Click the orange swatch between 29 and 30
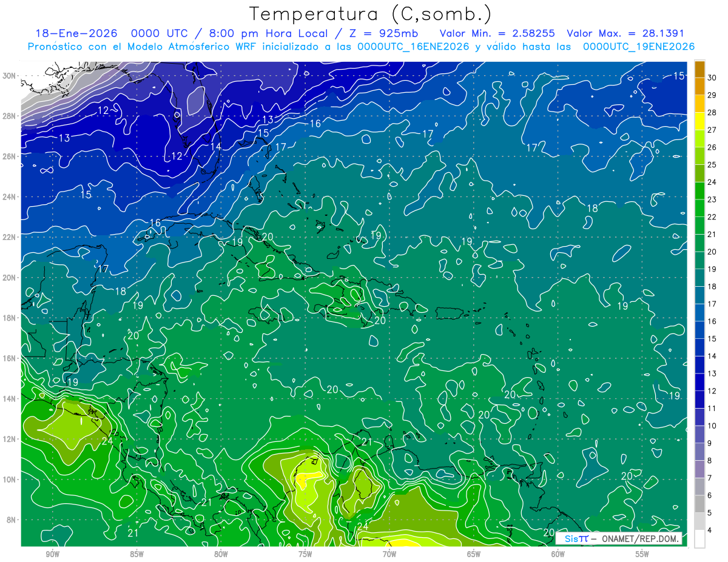Viewport: 728px width, 562px height. [699, 86]
